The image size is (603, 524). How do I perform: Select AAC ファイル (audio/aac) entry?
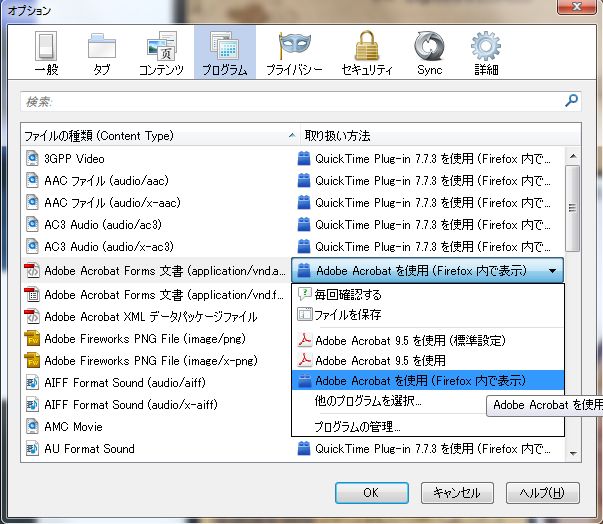click(x=107, y=181)
